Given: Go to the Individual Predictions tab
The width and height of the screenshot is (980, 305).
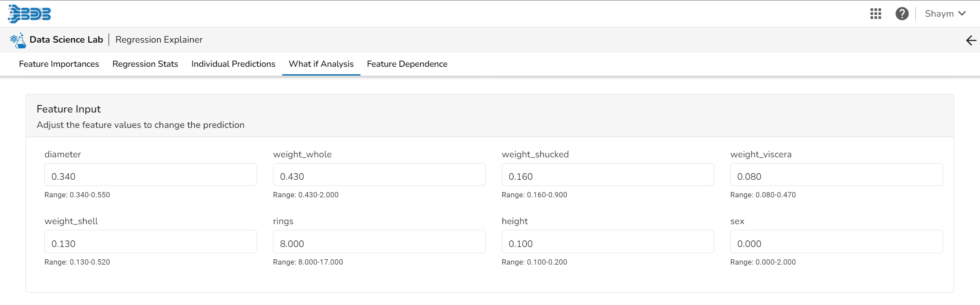Looking at the screenshot, I should pyautogui.click(x=233, y=64).
